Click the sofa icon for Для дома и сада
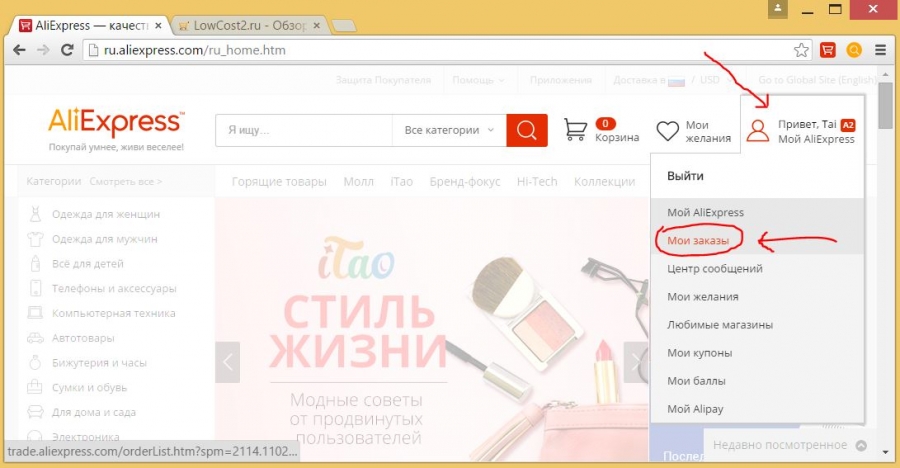900x468 pixels. pos(35,412)
